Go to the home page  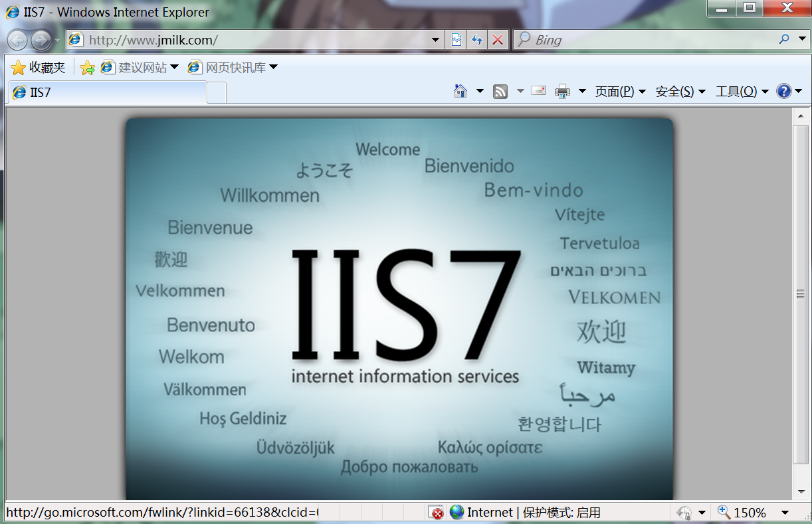pos(460,91)
